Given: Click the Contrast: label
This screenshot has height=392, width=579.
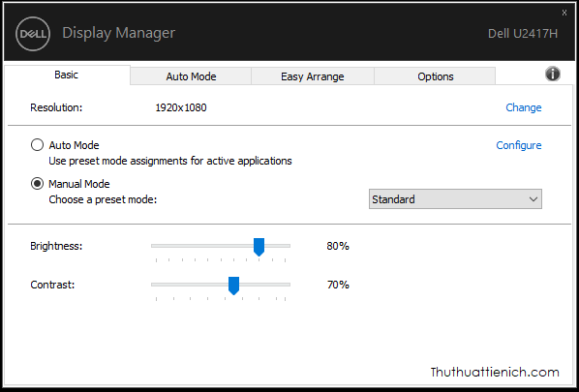Looking at the screenshot, I should 52,285.
